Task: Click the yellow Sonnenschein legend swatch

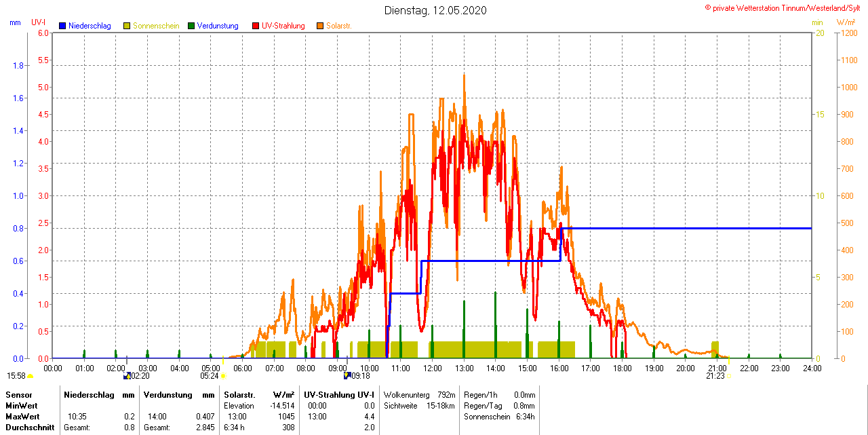Action: pyautogui.click(x=127, y=26)
